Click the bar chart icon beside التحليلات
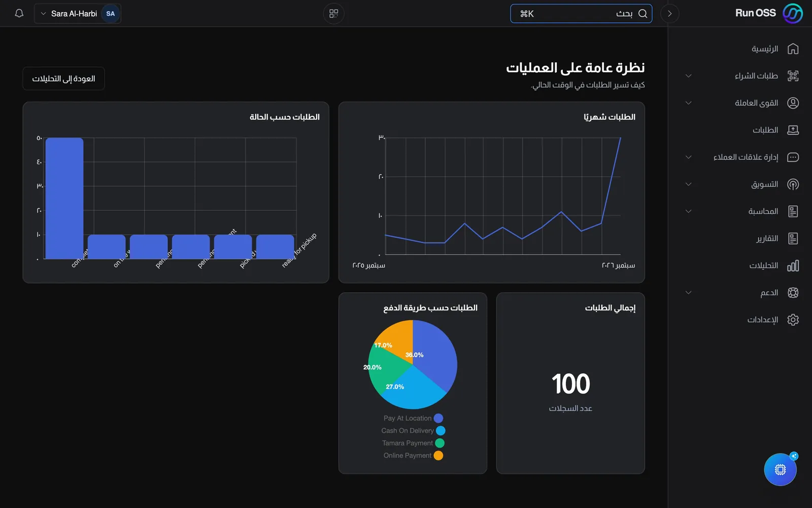This screenshot has height=508, width=812. [793, 266]
